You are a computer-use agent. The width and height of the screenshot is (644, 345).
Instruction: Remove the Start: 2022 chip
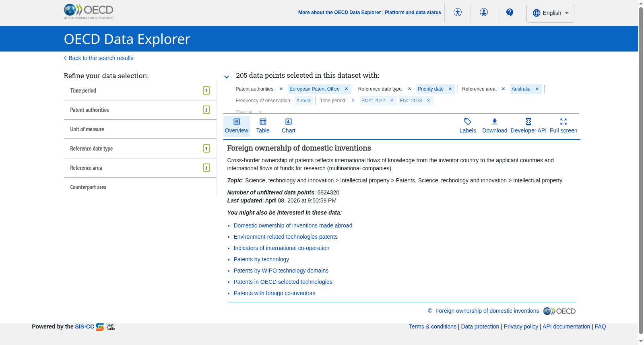pyautogui.click(x=392, y=101)
